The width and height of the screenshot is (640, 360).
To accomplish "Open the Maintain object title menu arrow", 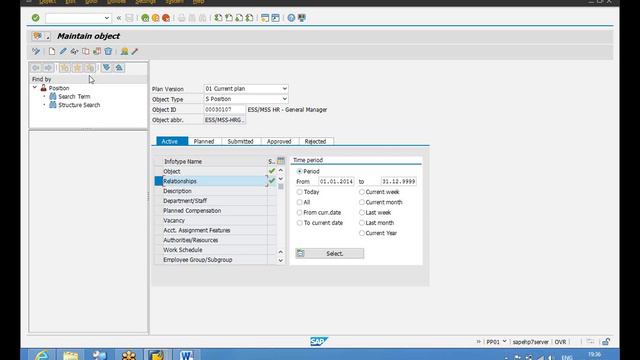I will tap(48, 37).
